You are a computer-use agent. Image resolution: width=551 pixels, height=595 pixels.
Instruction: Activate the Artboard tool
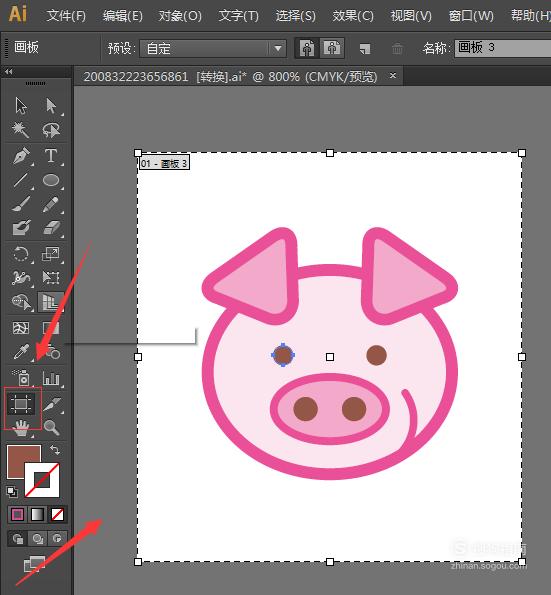pos(21,403)
